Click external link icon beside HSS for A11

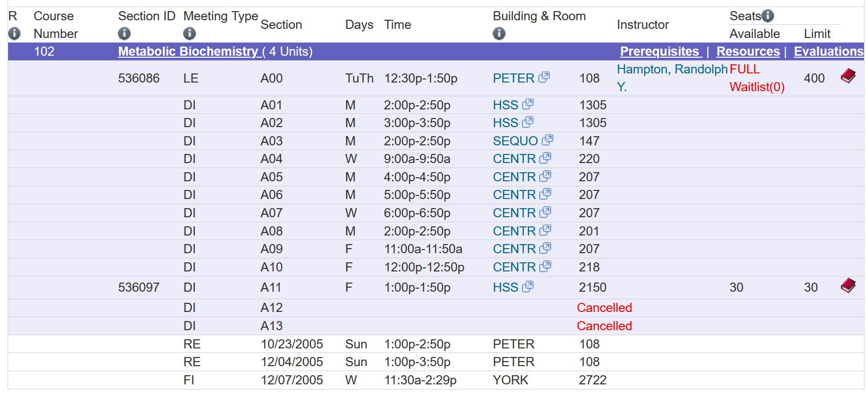pos(528,287)
